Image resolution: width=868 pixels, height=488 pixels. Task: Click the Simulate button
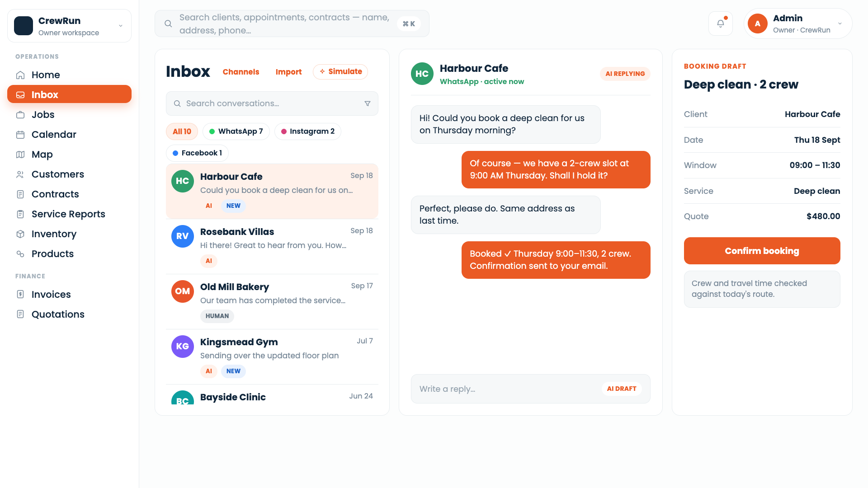(340, 72)
